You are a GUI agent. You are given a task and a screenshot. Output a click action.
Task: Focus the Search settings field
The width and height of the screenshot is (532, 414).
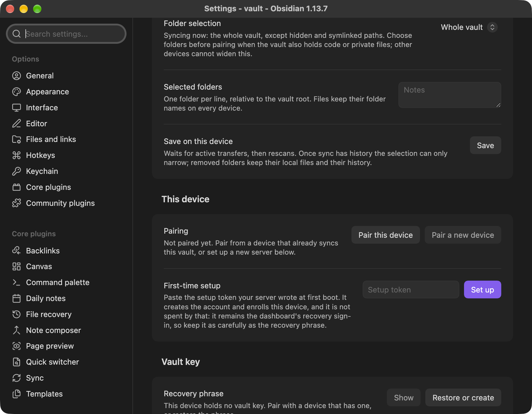coord(66,34)
